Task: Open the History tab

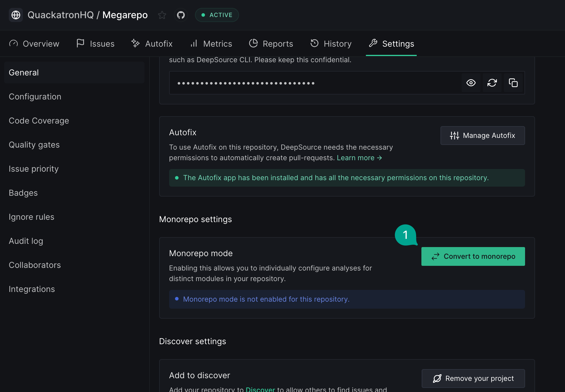Action: pos(331,44)
